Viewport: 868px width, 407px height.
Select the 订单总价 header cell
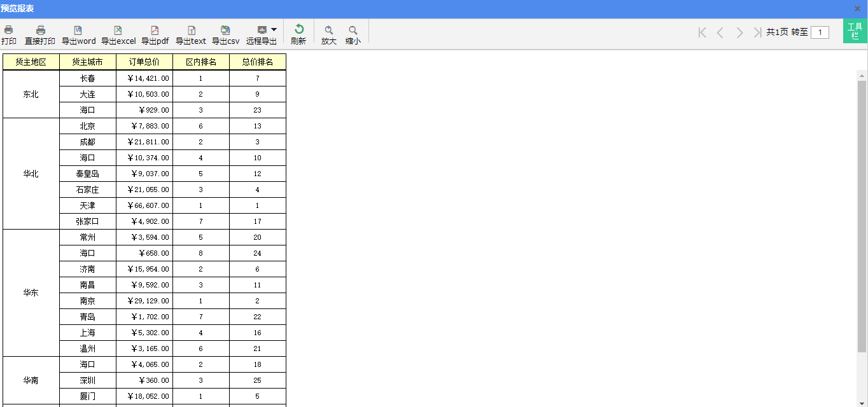click(x=144, y=62)
